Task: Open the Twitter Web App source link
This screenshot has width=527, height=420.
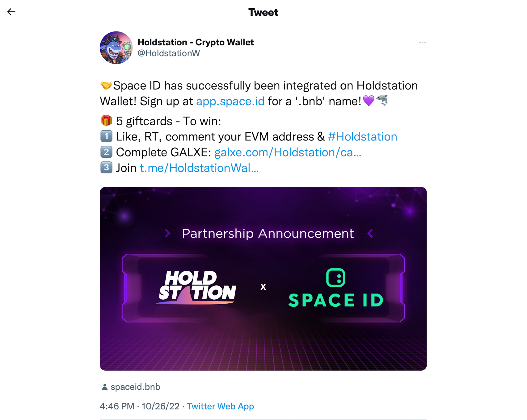Action: (x=220, y=406)
